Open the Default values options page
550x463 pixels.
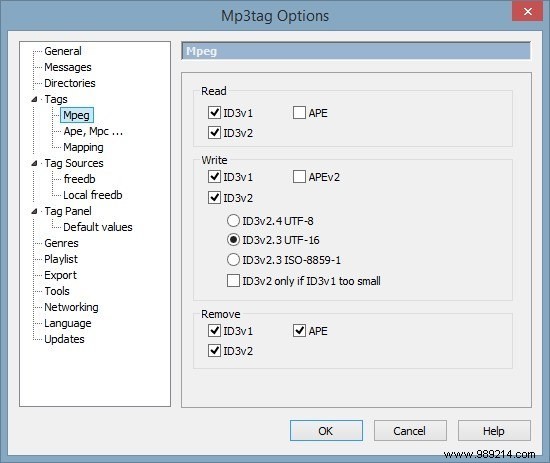click(98, 227)
